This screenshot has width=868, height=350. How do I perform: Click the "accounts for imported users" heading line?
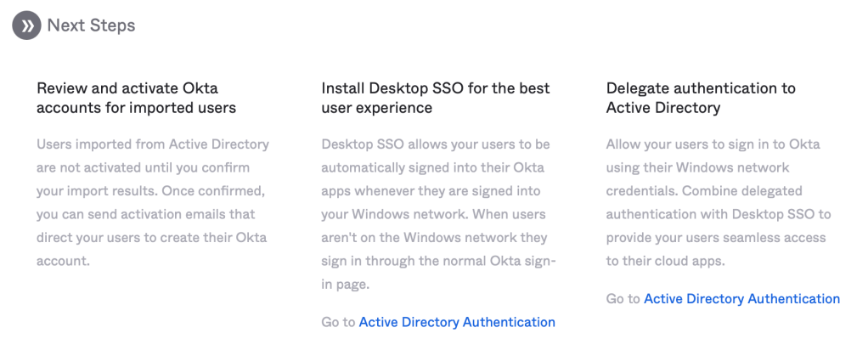pos(136,108)
